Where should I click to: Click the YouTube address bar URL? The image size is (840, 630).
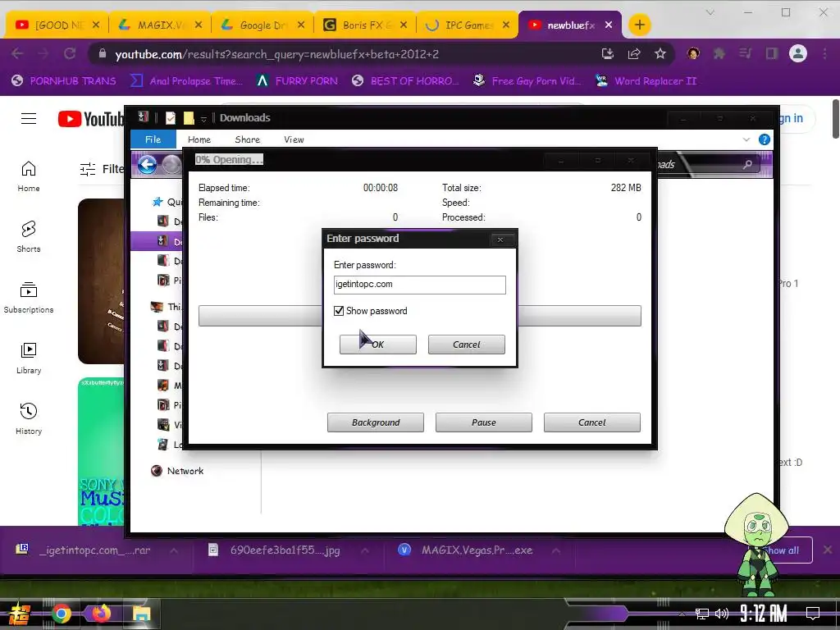click(277, 54)
